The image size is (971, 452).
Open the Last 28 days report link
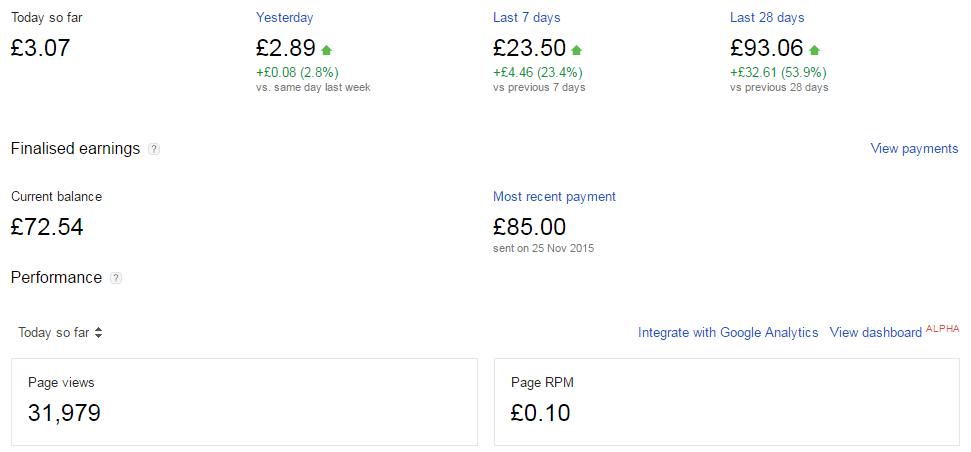coord(767,17)
